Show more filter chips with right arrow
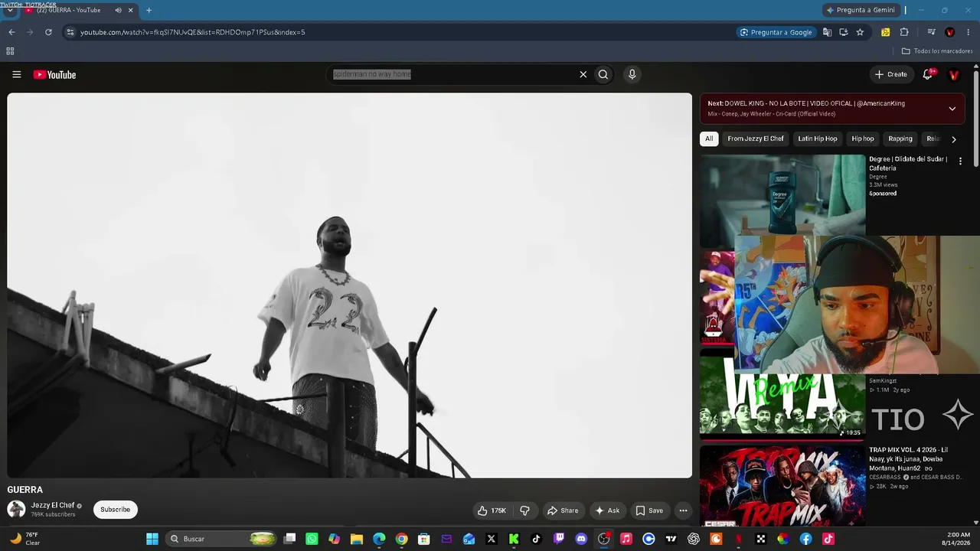The image size is (980, 551). (953, 139)
